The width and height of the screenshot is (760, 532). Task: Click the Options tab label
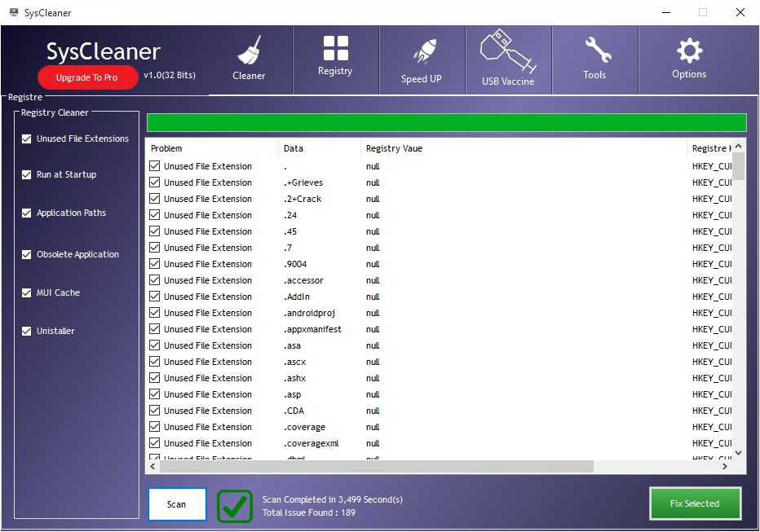(x=689, y=74)
